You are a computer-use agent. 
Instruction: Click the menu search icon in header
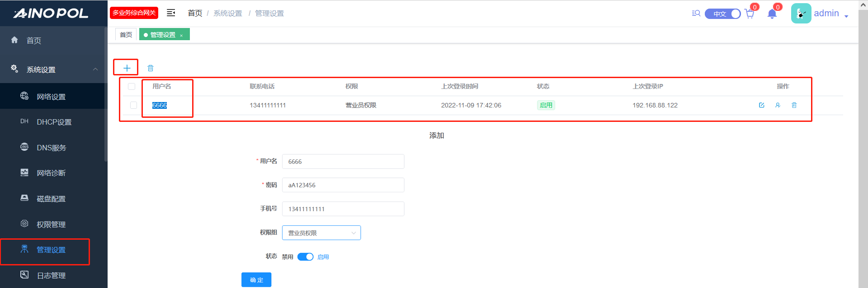click(x=696, y=14)
